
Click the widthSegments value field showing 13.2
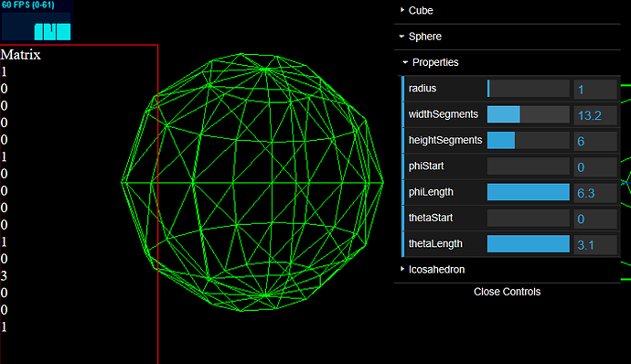(x=595, y=115)
